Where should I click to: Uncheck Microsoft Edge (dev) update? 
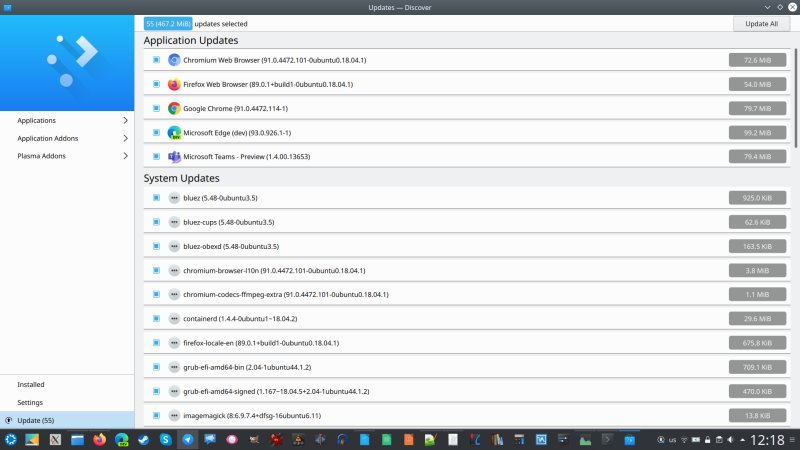(156, 133)
